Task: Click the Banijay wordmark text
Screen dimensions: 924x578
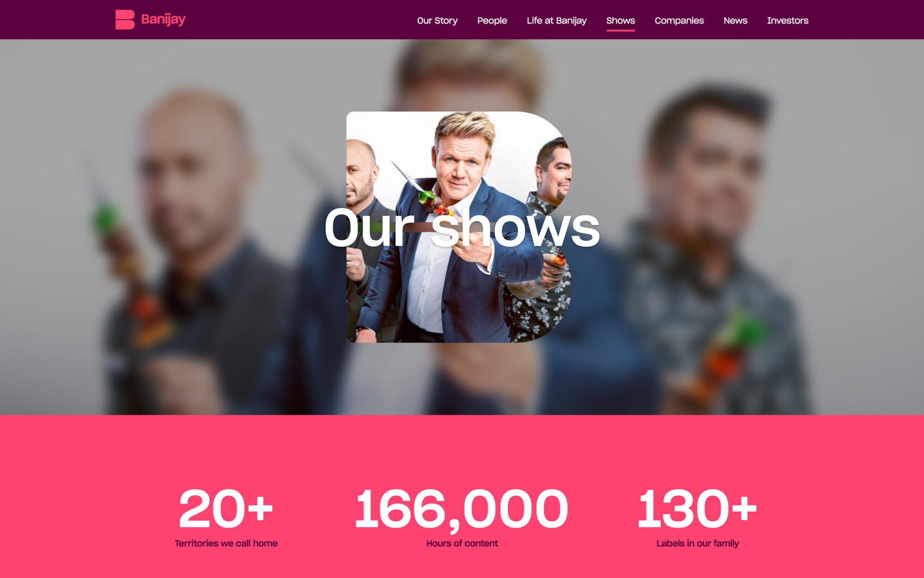Action: (163, 19)
